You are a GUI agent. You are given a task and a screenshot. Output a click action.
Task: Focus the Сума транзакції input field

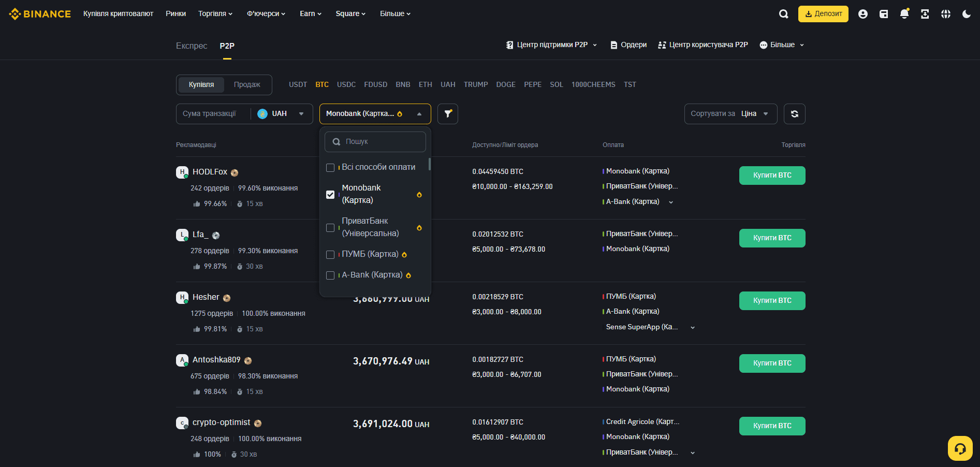pyautogui.click(x=213, y=114)
